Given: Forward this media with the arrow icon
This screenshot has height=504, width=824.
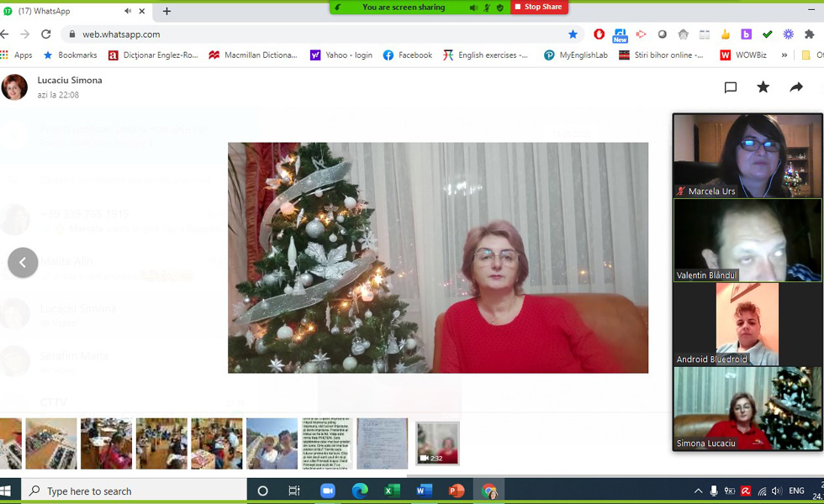Looking at the screenshot, I should [x=796, y=87].
